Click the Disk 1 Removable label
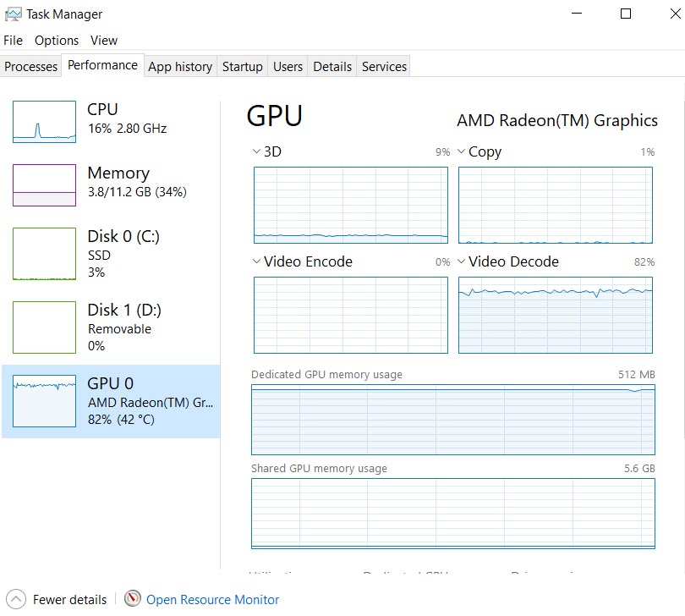The image size is (685, 616). 120,329
